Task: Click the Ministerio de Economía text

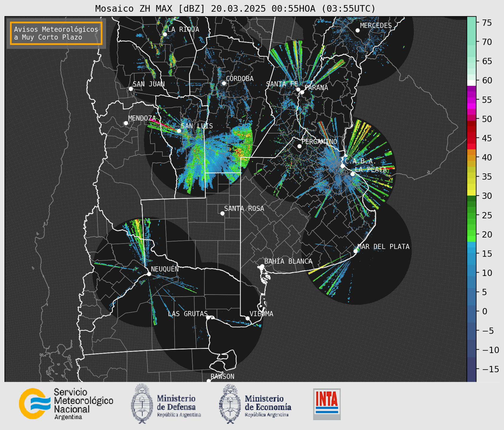Action: (x=268, y=406)
